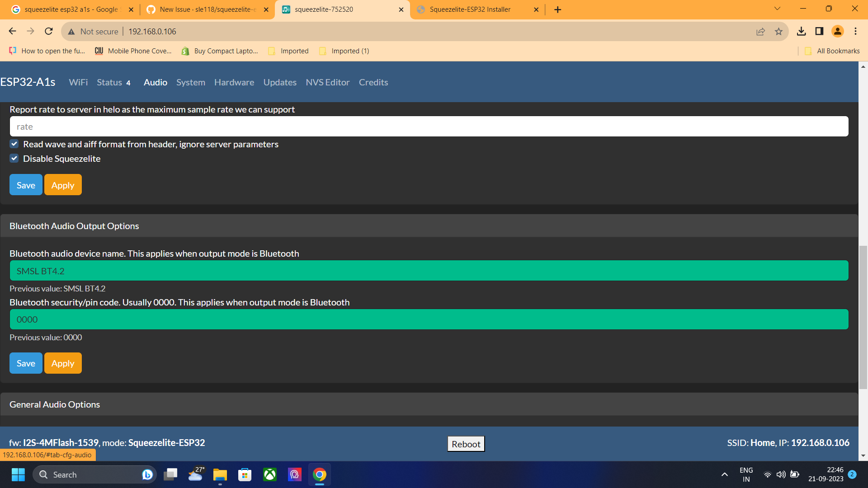
Task: Open the three-dot browser menu
Action: (855, 31)
